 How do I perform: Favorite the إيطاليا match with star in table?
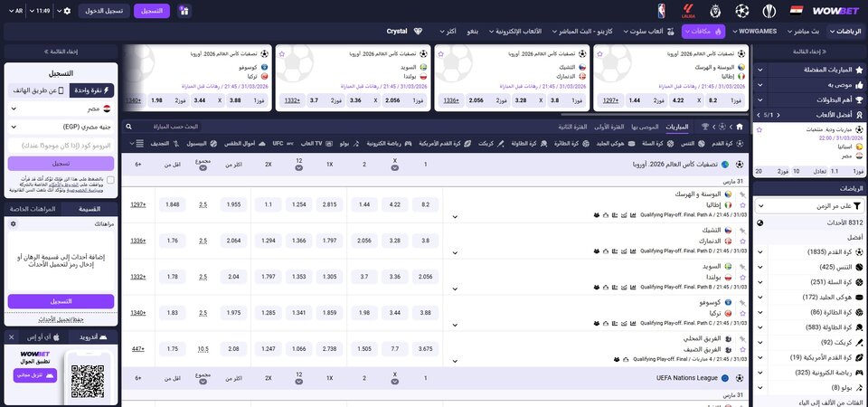coord(743,205)
